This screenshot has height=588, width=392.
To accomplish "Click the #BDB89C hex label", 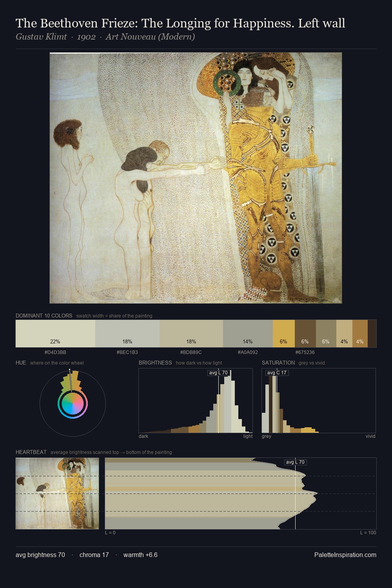I will pos(191,352).
